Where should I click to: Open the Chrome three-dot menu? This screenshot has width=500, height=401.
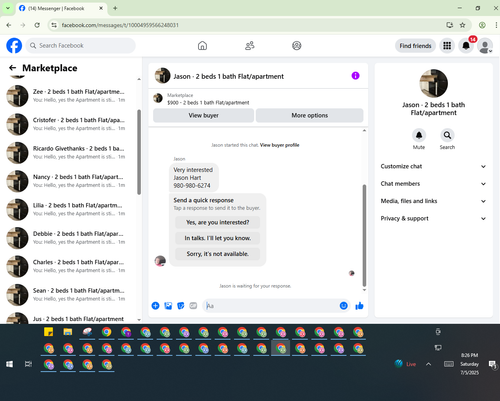tap(496, 25)
